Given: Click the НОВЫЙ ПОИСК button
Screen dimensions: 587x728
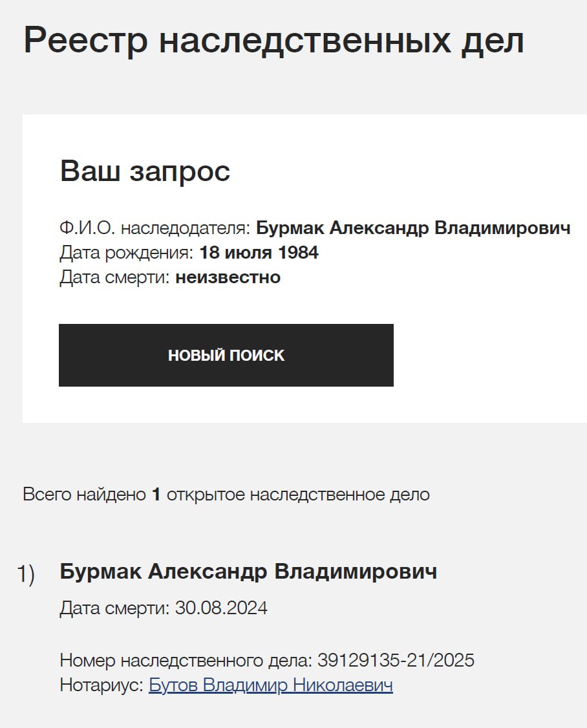Looking at the screenshot, I should tap(226, 355).
